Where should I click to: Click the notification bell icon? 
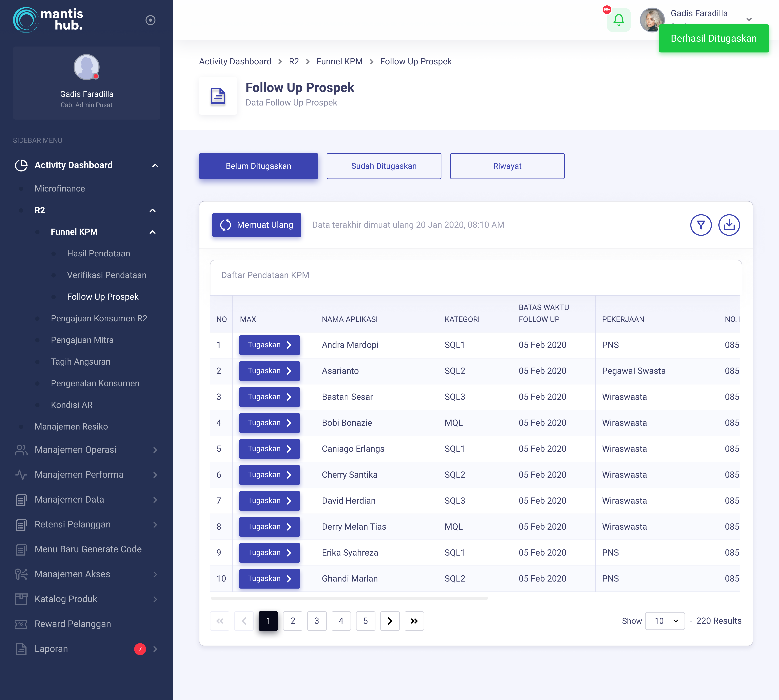tap(618, 20)
